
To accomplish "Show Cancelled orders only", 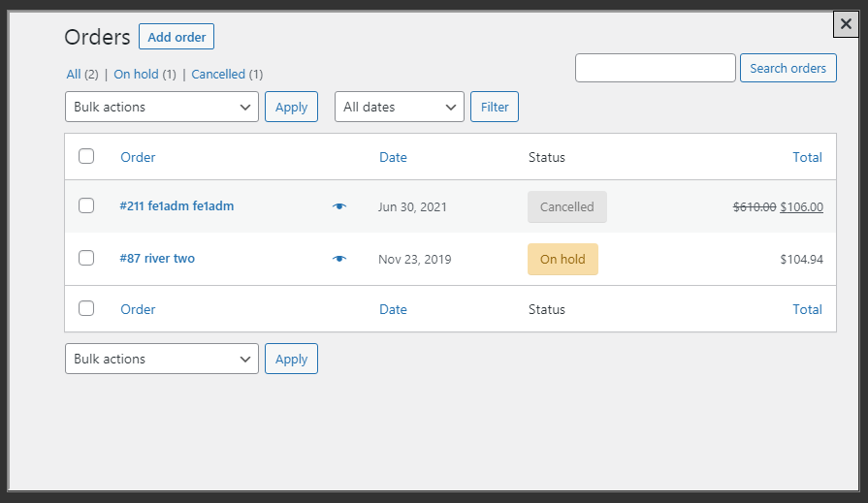I will 217,74.
